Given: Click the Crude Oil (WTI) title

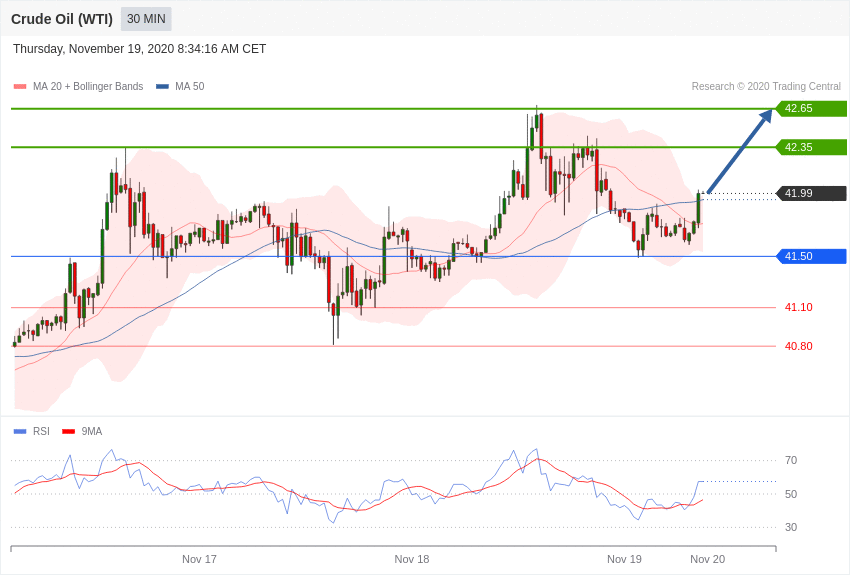Looking at the screenshot, I should (x=62, y=20).
